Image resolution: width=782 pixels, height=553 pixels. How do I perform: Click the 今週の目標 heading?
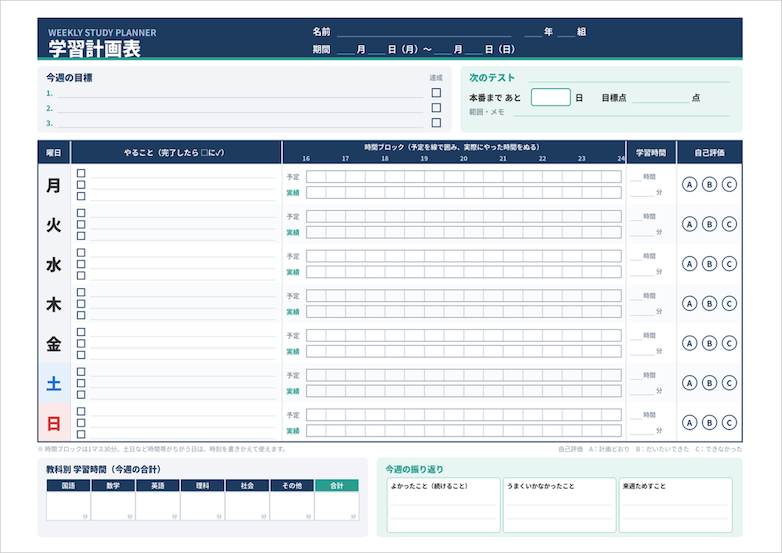[69, 78]
